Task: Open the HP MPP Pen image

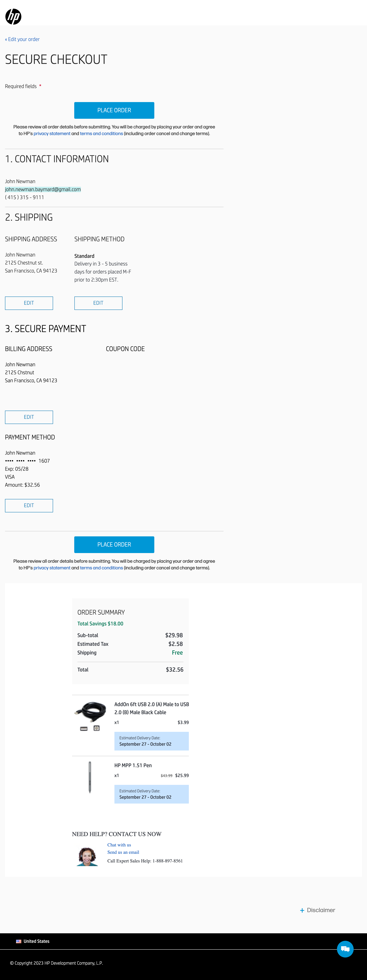Action: coord(90,777)
